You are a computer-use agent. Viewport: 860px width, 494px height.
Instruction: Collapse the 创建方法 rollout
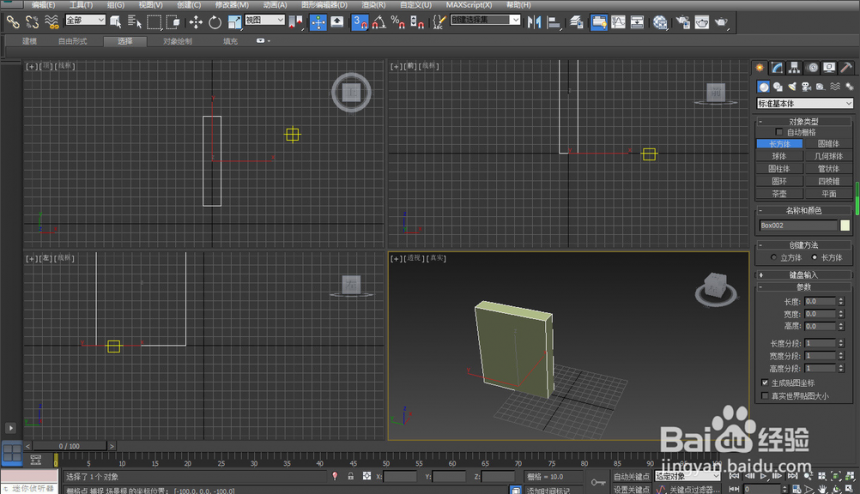coord(804,245)
